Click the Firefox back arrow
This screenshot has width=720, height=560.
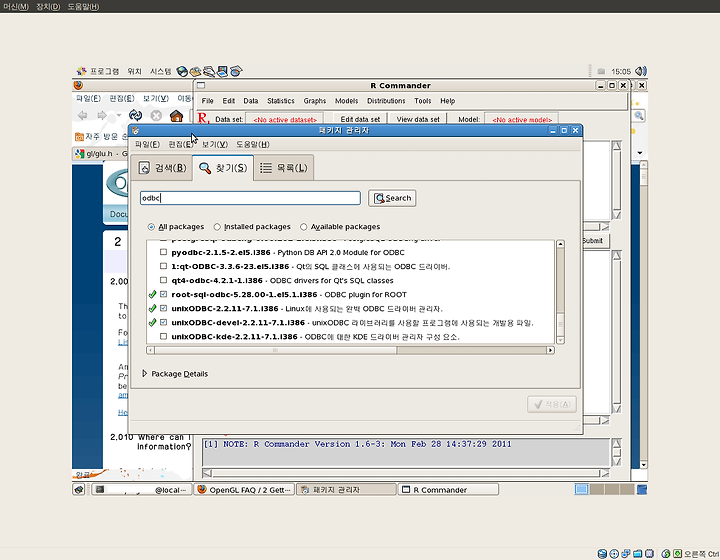coord(83,115)
